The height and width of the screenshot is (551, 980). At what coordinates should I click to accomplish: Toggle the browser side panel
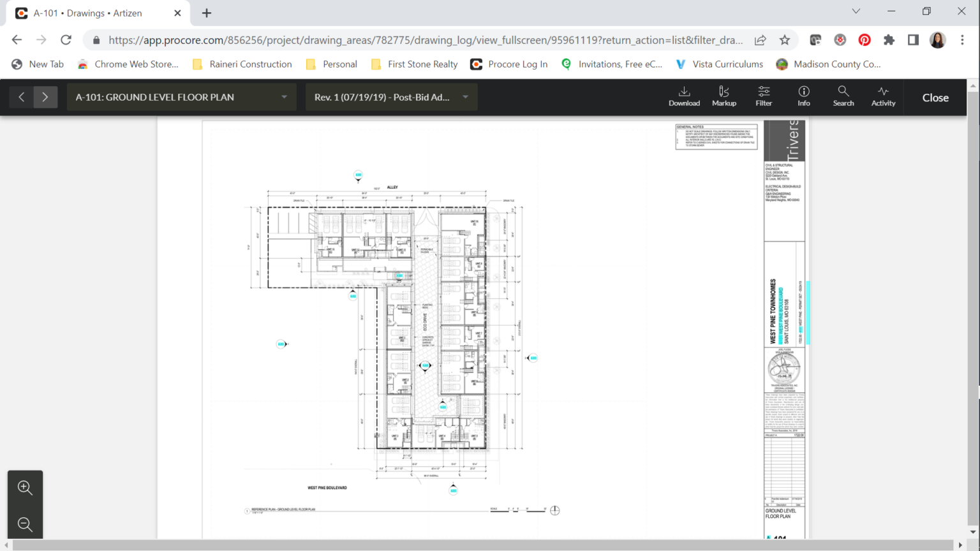point(913,40)
